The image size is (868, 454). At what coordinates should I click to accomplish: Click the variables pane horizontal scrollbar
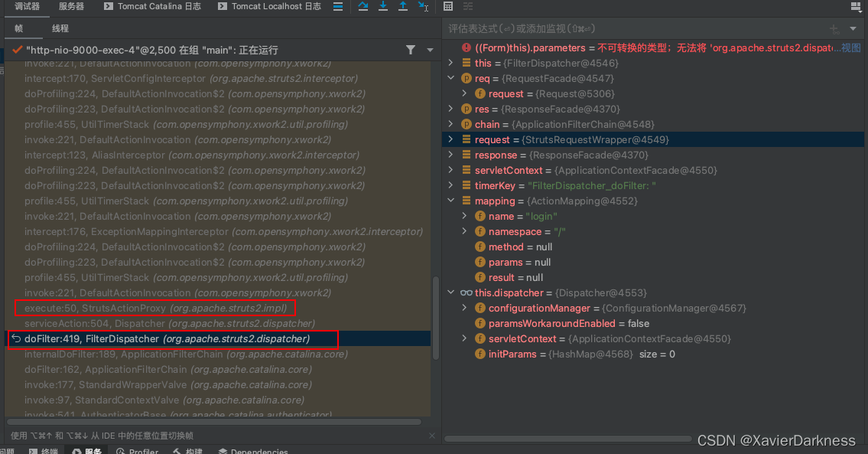pyautogui.click(x=568, y=439)
